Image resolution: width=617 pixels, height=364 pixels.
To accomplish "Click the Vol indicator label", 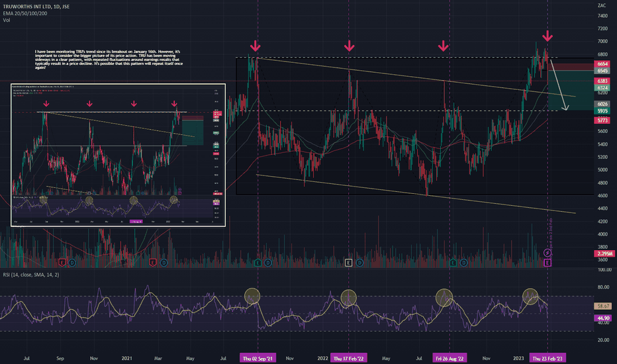I will click(x=7, y=20).
